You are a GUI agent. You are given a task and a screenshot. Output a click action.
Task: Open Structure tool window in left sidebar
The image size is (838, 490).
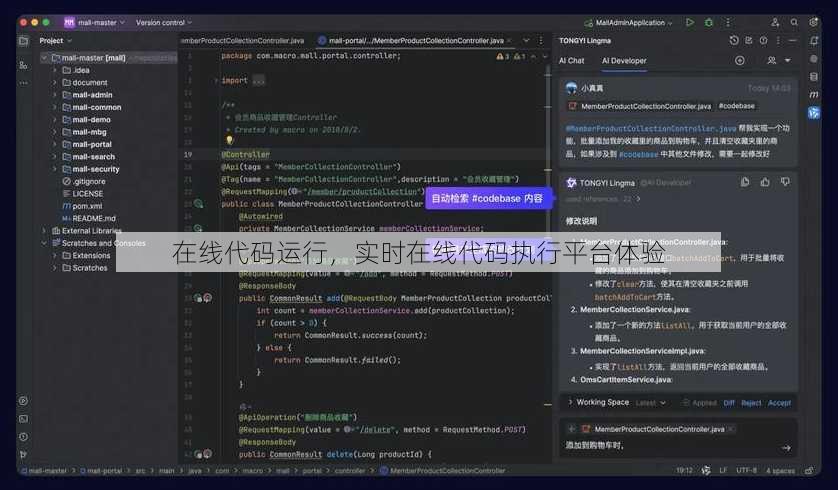coord(24,65)
